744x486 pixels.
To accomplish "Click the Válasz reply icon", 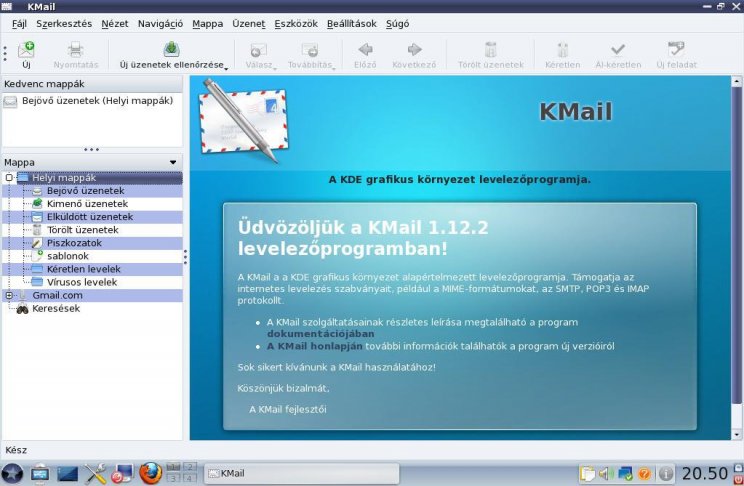I will (259, 50).
